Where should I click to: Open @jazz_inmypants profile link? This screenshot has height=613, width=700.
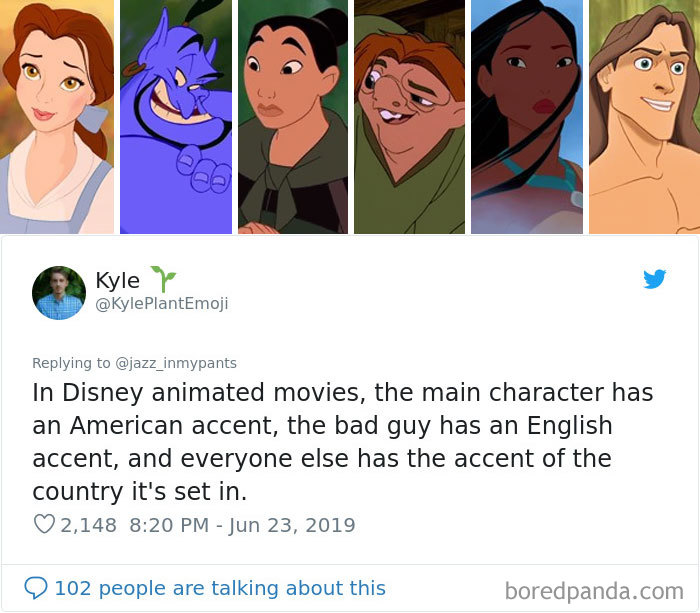(176, 363)
